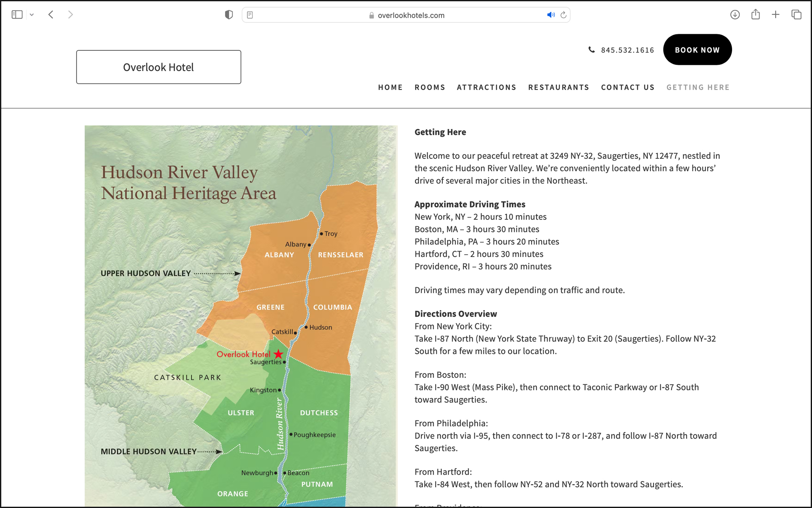Show downloads with the download icon

pos(735,15)
